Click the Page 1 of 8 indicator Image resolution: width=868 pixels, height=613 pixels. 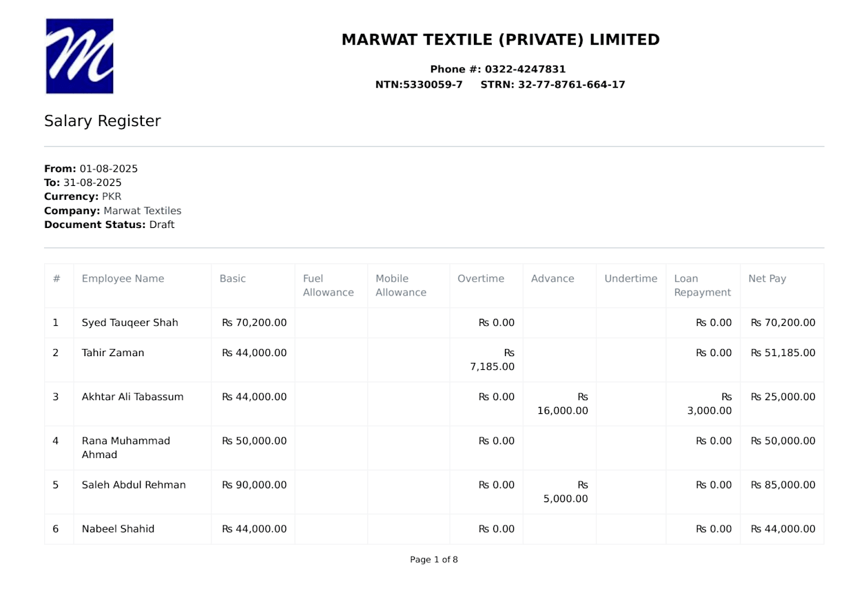click(x=434, y=560)
